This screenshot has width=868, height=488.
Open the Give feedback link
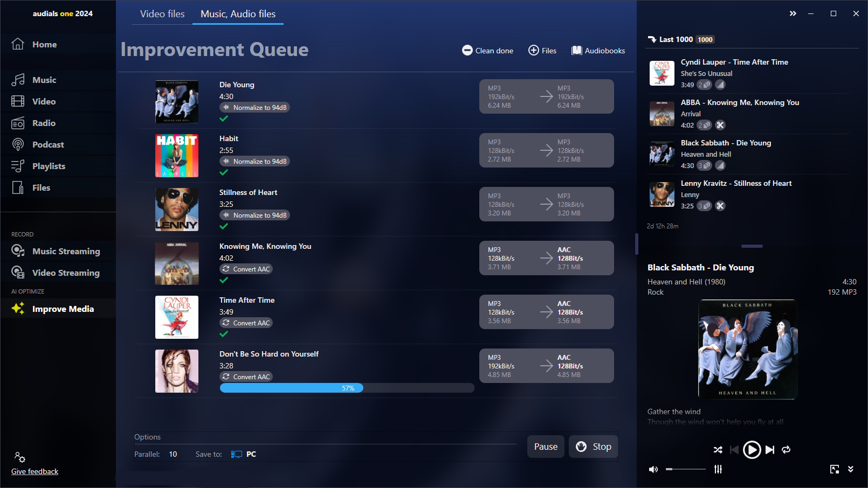[35, 471]
